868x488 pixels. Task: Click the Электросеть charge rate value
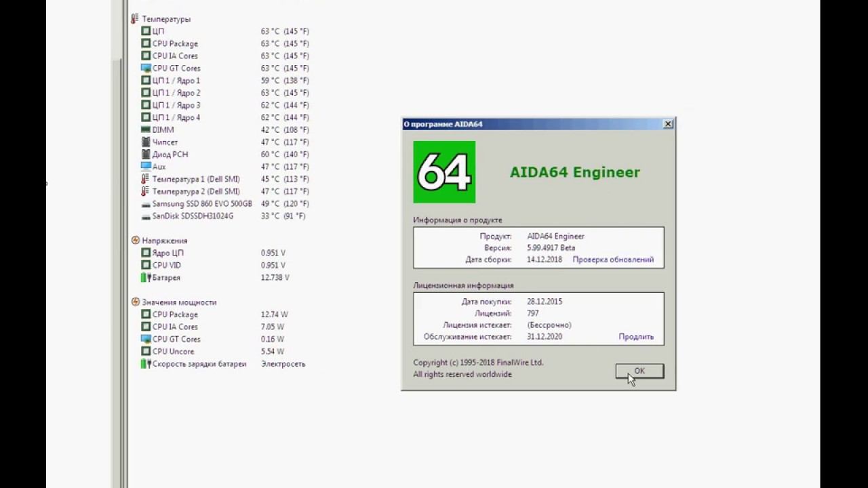[283, 364]
